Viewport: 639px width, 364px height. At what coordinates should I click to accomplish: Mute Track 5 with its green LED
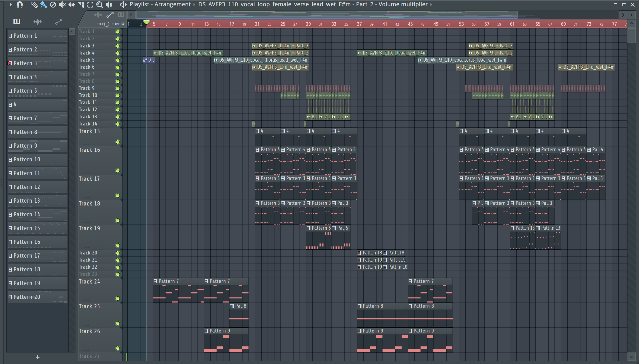(118, 60)
